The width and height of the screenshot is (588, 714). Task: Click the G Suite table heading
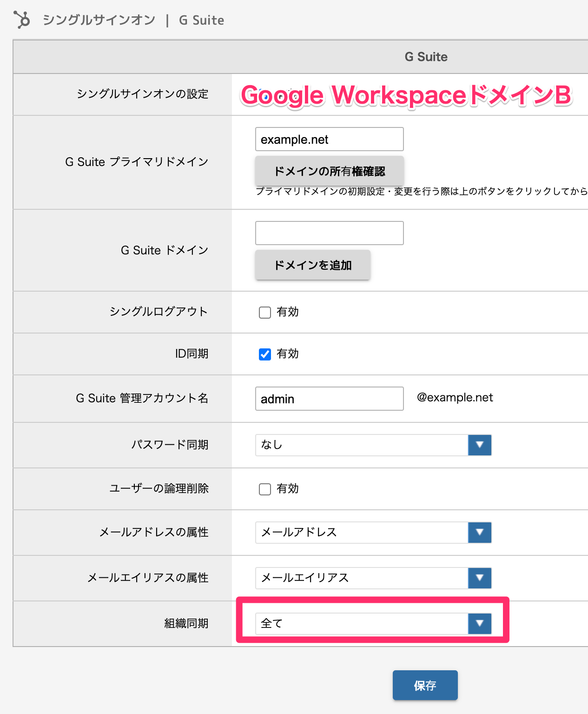pos(426,57)
